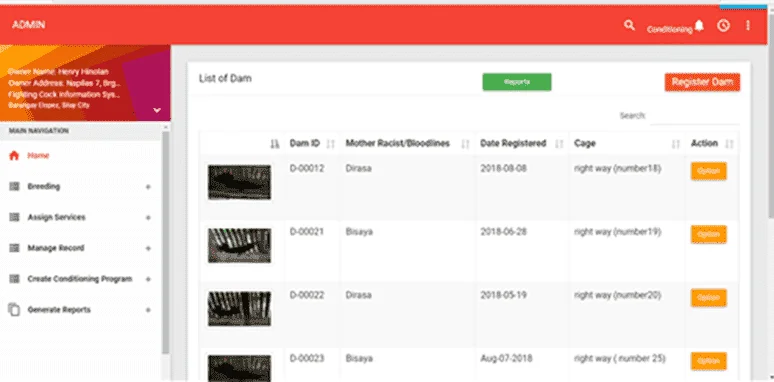The height and width of the screenshot is (382, 774).
Task: Click cage cell right way (number19)
Action: (618, 231)
